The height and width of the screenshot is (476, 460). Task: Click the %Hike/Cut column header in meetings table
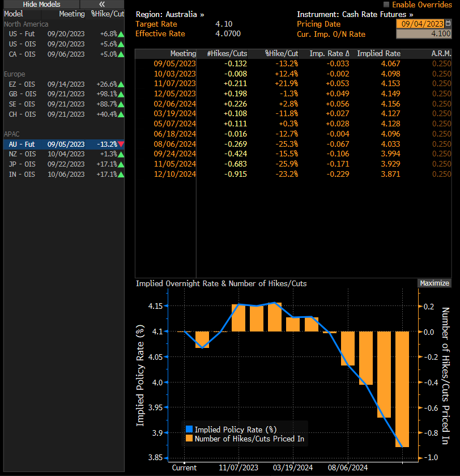[282, 54]
